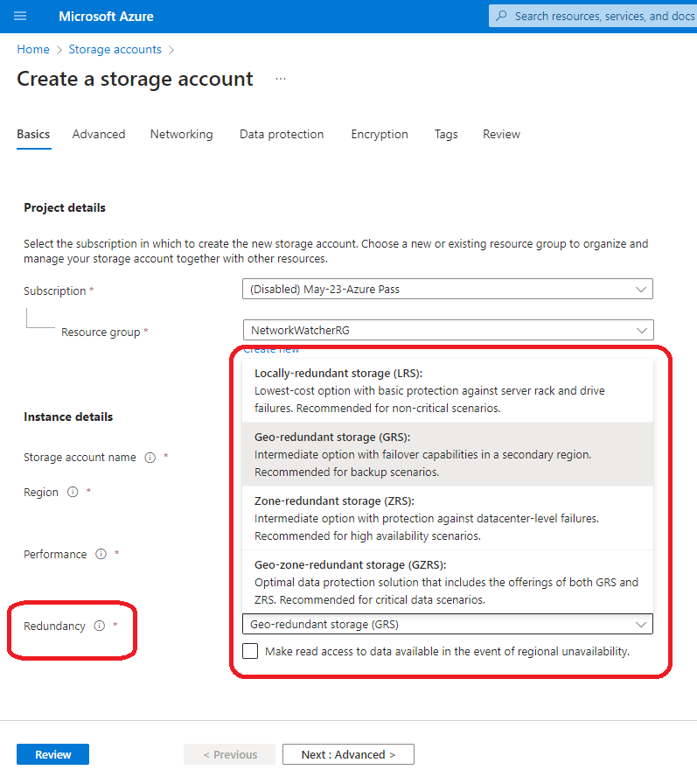This screenshot has width=697, height=784.
Task: Expand the Resource group dropdown
Action: 447,331
